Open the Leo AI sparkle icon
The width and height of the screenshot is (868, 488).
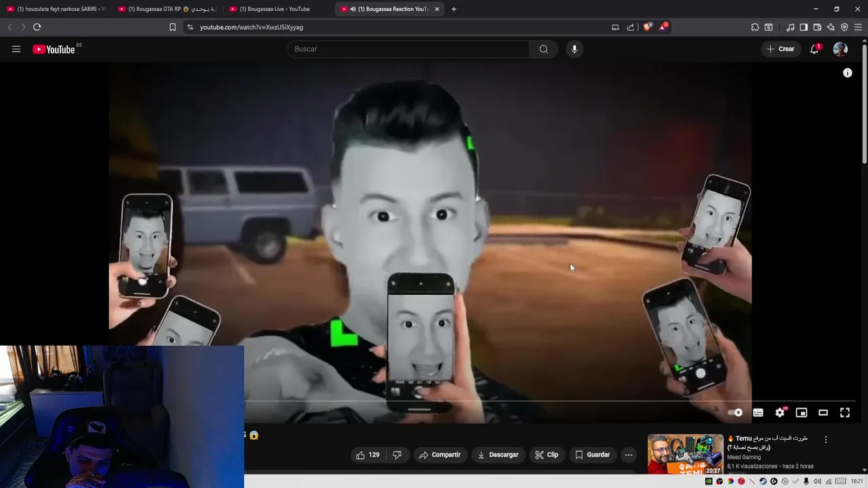[x=831, y=27]
